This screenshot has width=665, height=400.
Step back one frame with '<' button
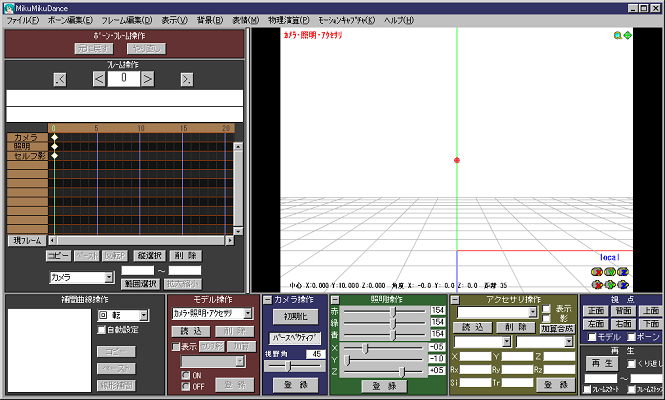pyautogui.click(x=99, y=79)
